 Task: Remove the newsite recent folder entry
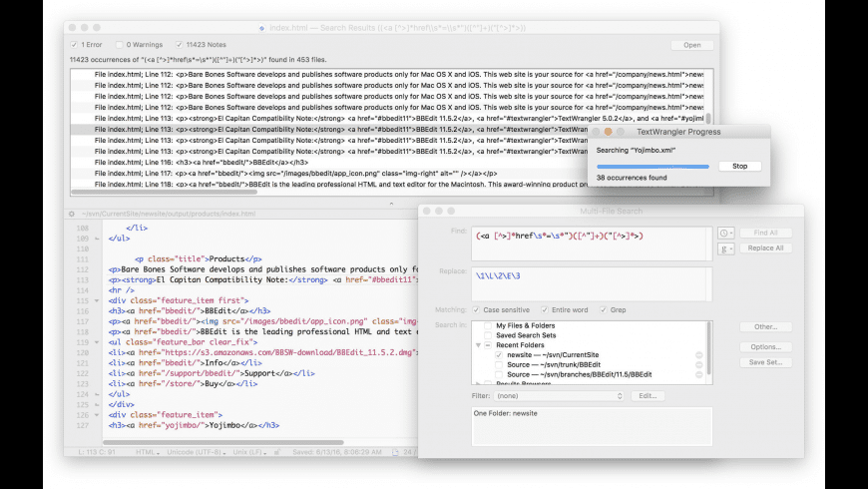click(x=699, y=355)
